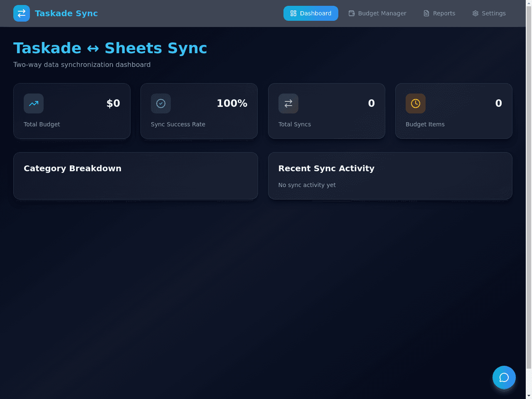Click the Total Syncs label
The height and width of the screenshot is (399, 532).
click(295, 124)
